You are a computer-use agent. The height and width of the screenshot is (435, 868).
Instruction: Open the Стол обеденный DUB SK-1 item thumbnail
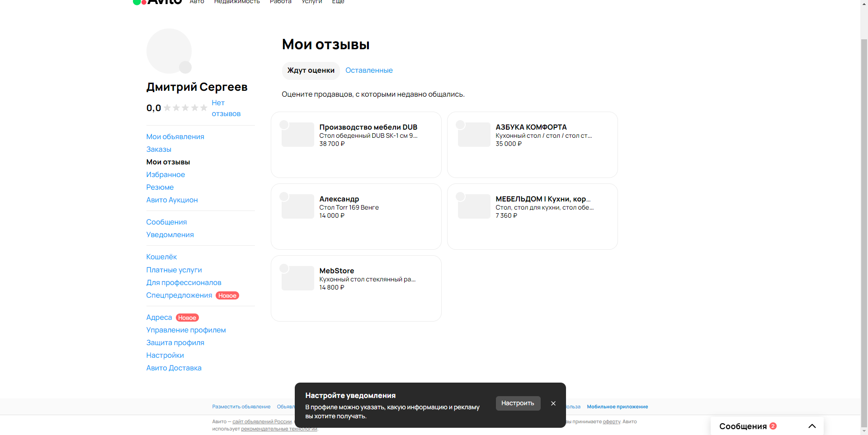pos(298,135)
